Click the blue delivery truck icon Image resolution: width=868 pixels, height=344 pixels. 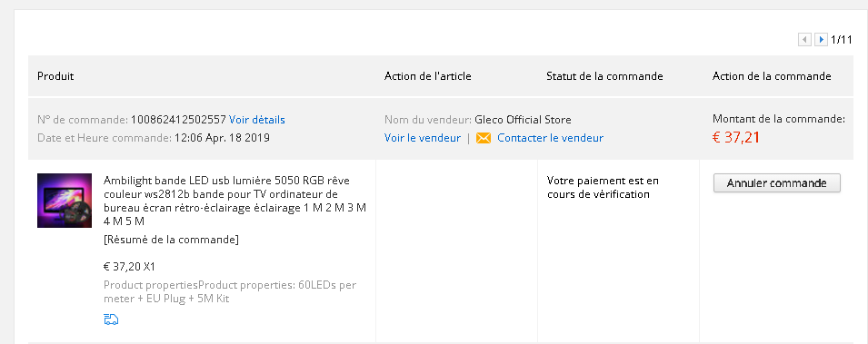point(111,319)
